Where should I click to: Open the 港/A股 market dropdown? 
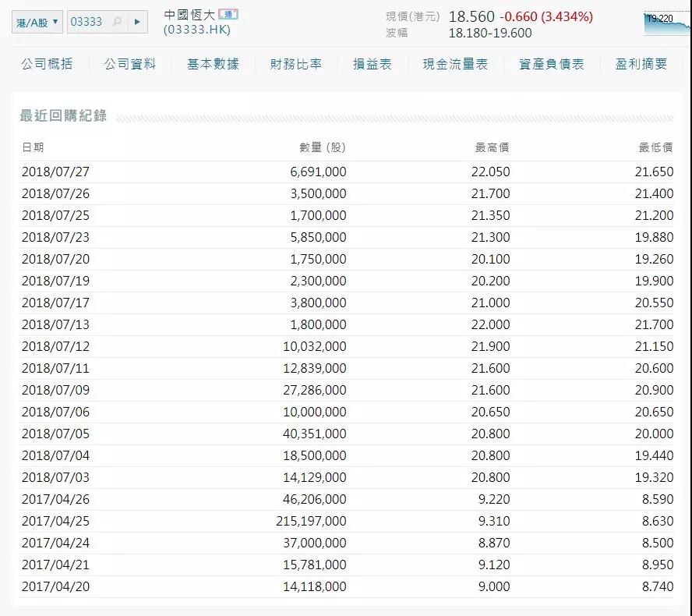coord(37,22)
